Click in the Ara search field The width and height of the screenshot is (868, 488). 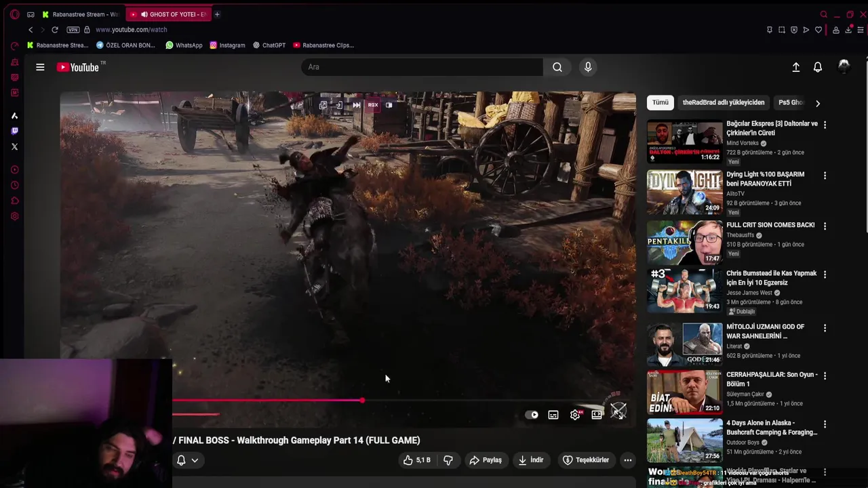click(x=422, y=67)
